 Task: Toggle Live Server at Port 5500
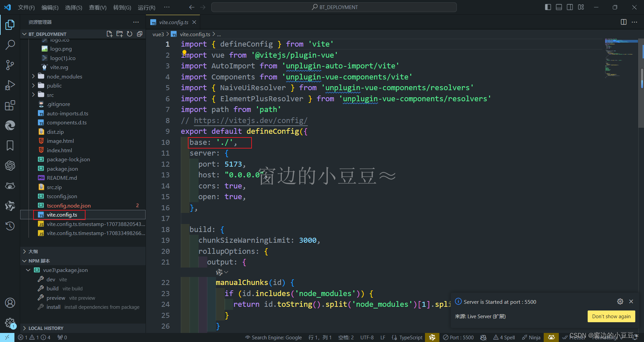pos(458,337)
